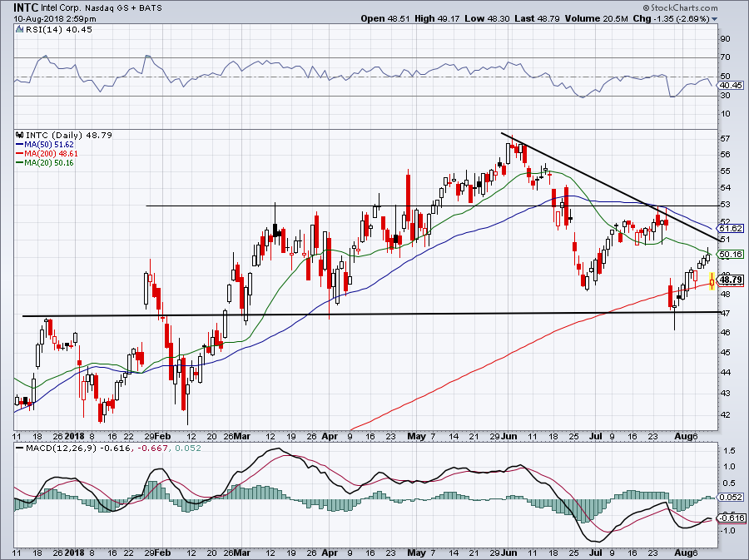Image resolution: width=749 pixels, height=560 pixels.
Task: Click the 0.052 histogram tag on MACD axis
Action: [x=731, y=497]
